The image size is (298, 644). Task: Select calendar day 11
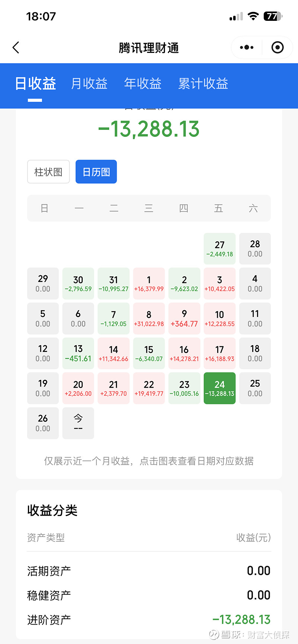(255, 318)
